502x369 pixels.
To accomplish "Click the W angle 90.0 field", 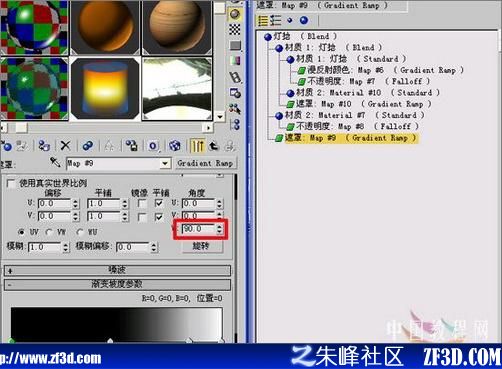I will point(198,229).
